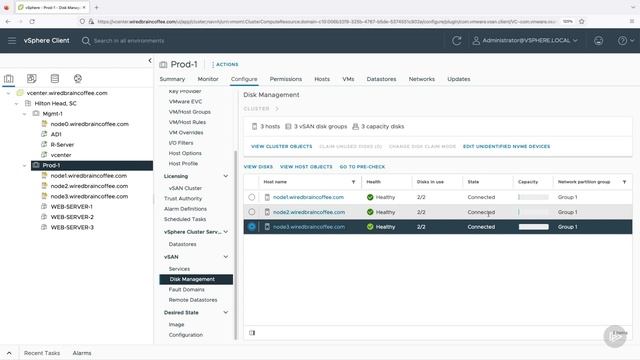Click the search magnifier icon

(x=86, y=41)
